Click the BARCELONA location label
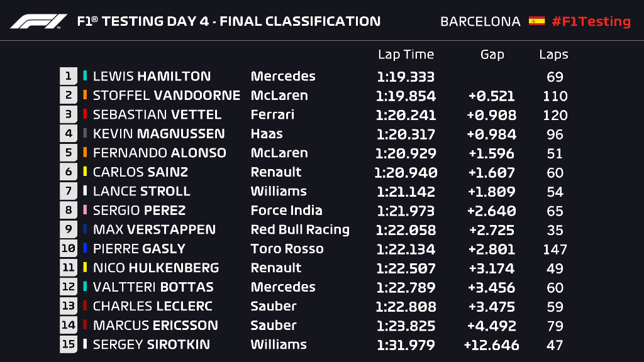Screen dimensions: 644x362 pyautogui.click(x=480, y=21)
